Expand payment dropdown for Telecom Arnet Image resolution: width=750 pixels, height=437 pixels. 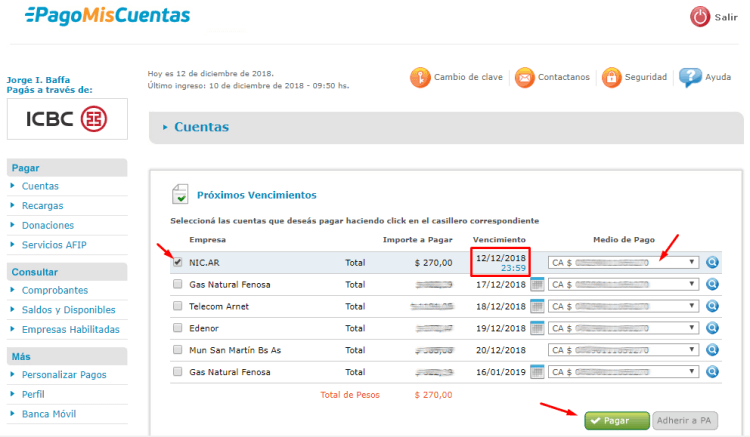tap(623, 306)
